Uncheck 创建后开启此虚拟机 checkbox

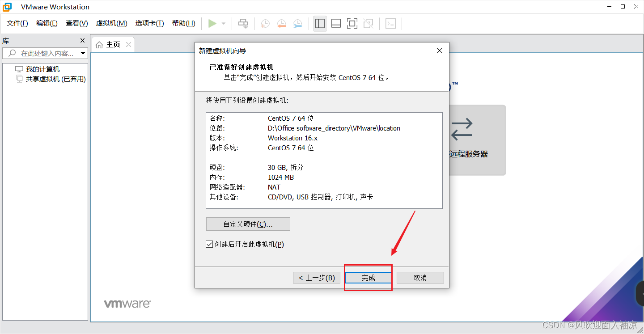click(x=209, y=244)
